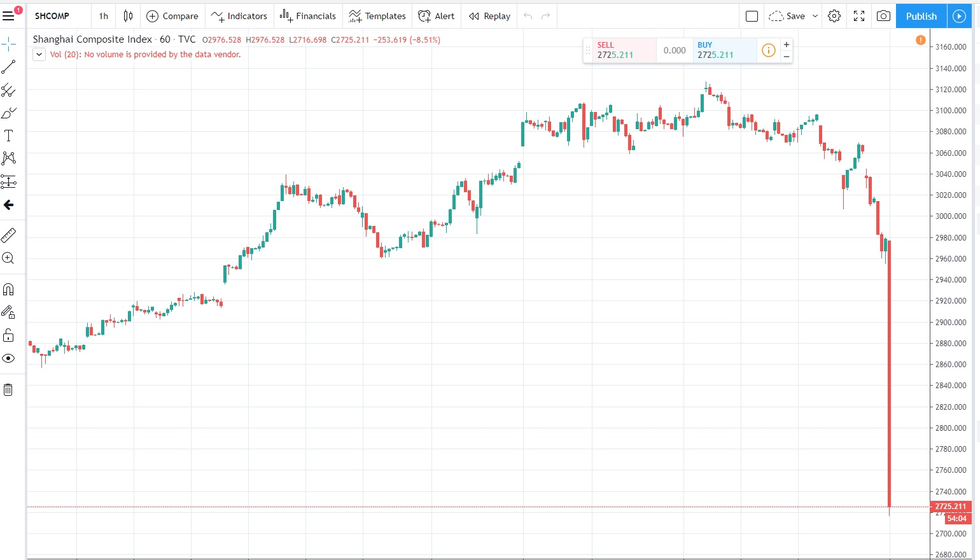
Task: Open the candlestick chart style selector
Action: click(128, 16)
